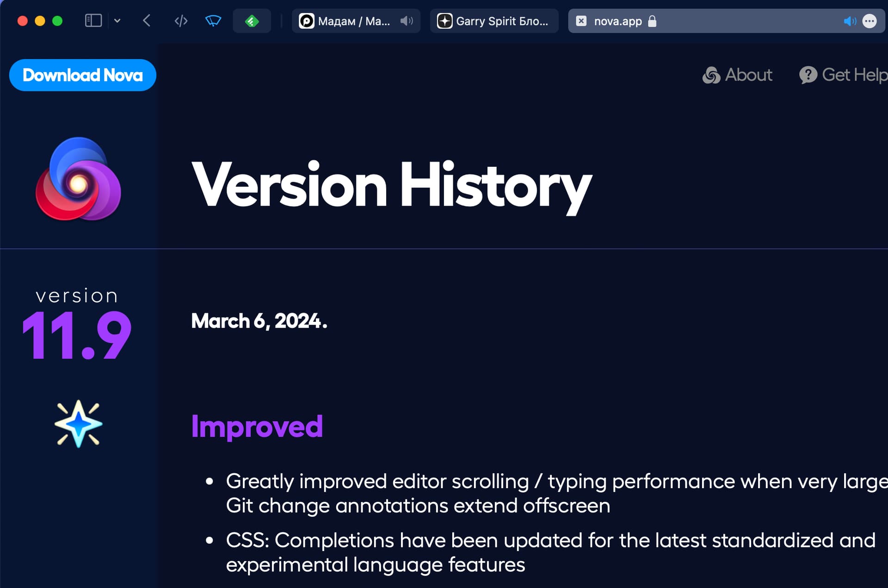Open the green diamond pinned tab

pyautogui.click(x=252, y=21)
